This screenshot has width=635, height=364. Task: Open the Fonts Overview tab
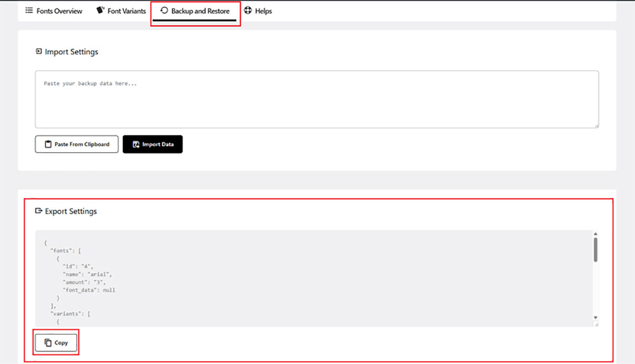(x=54, y=11)
